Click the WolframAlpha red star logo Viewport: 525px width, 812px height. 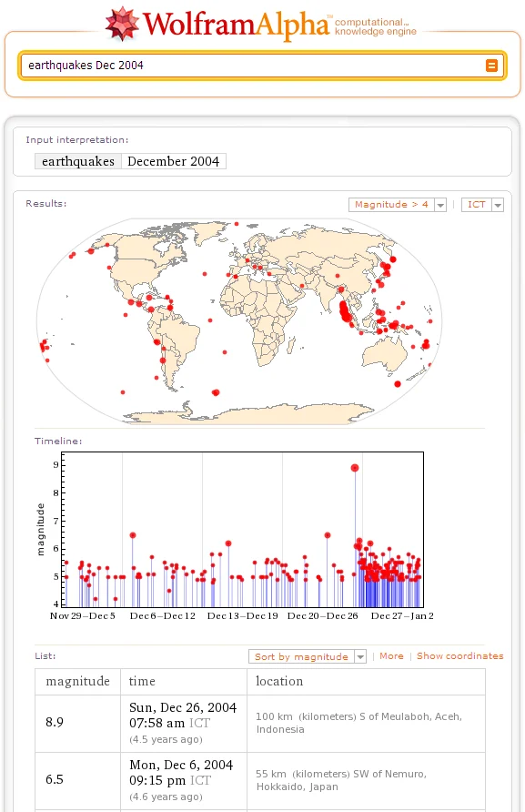coord(122,24)
